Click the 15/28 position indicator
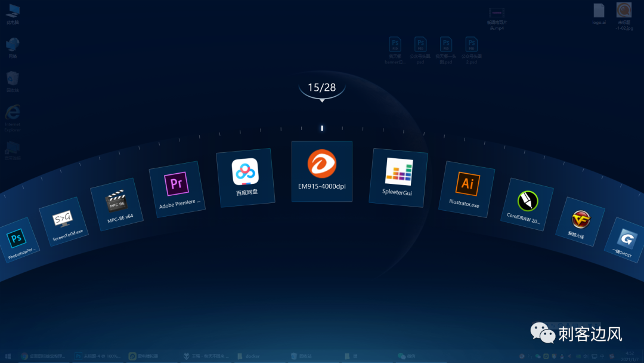 point(321,88)
